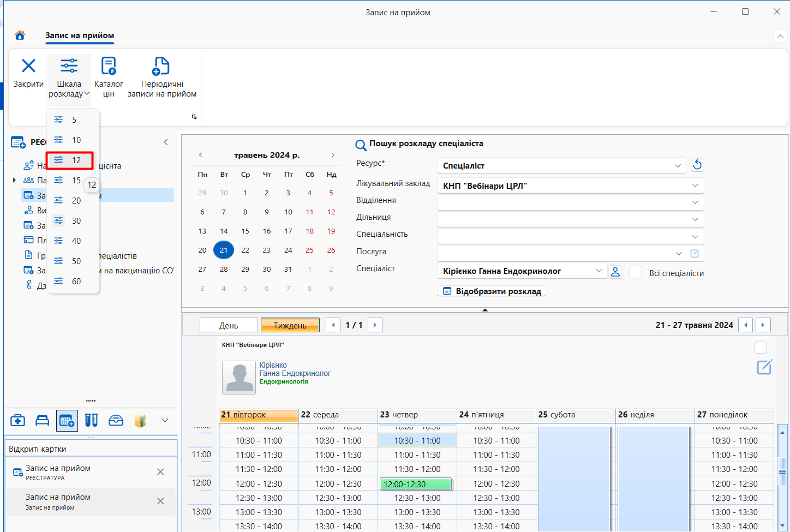Click the schedule vertical scrollbar handle
The height and width of the screenshot is (532, 790).
[x=782, y=471]
